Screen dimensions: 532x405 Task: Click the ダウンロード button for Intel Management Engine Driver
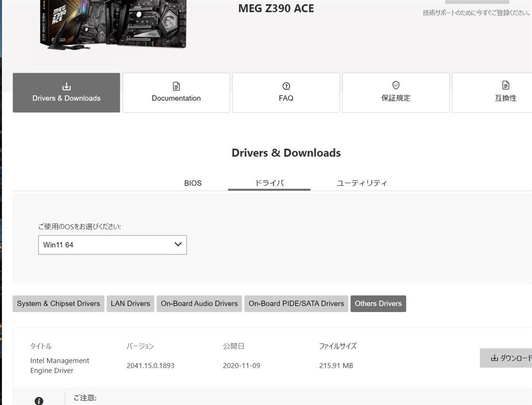tap(506, 358)
